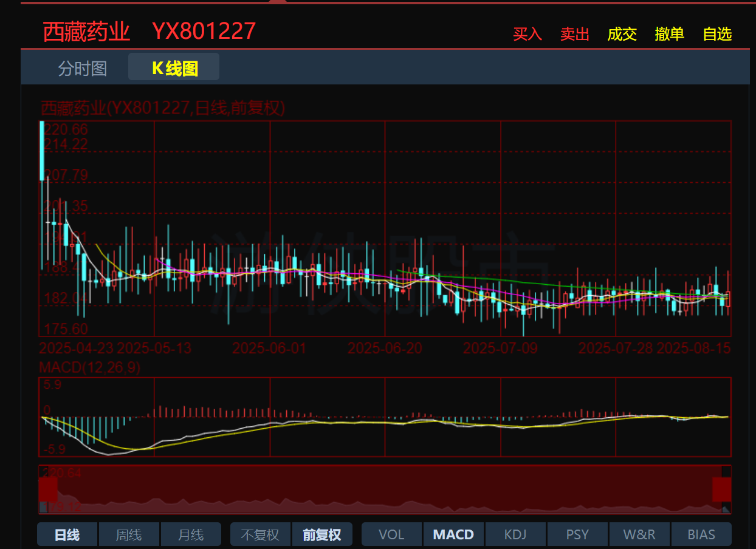Viewport: 756px width, 549px height.
Task: Show the KDJ indicator
Action: [515, 534]
